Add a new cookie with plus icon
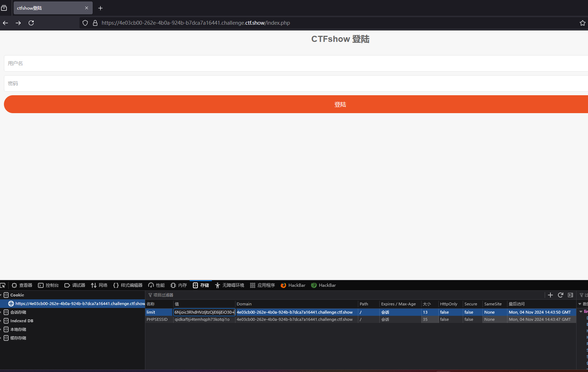 pos(550,295)
